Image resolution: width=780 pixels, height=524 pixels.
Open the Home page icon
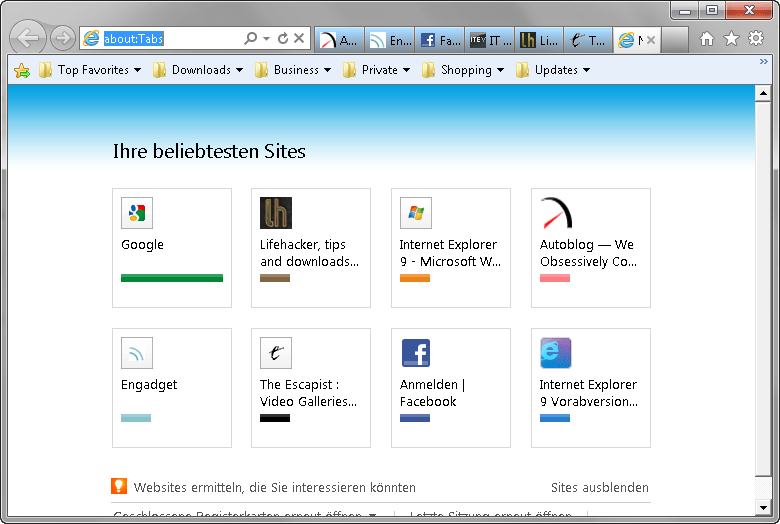coord(707,39)
